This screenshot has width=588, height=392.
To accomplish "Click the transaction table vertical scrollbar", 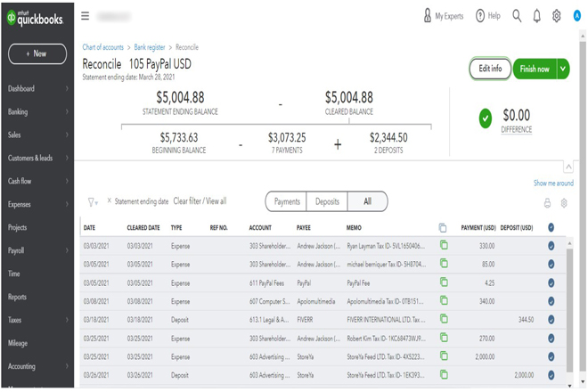I will 569,309.
